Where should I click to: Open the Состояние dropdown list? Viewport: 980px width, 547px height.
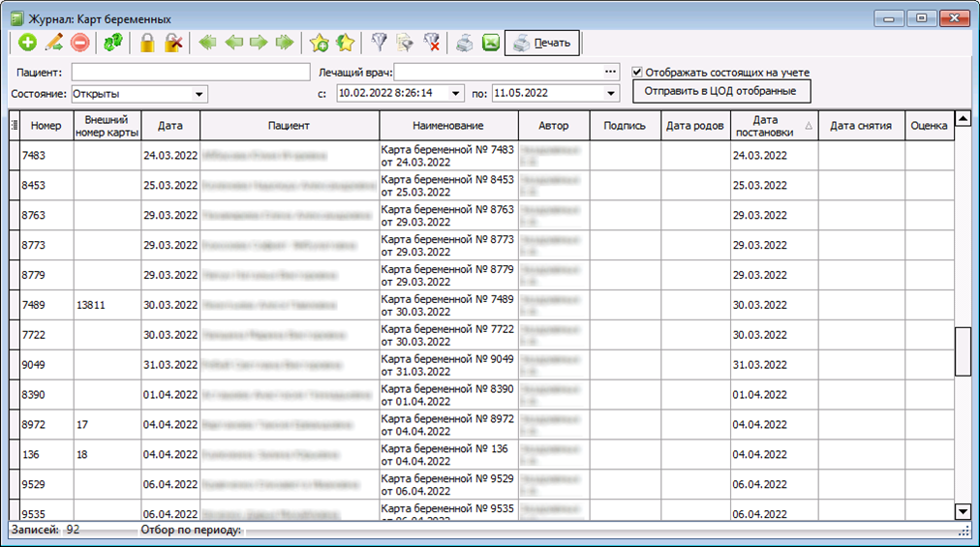click(199, 94)
